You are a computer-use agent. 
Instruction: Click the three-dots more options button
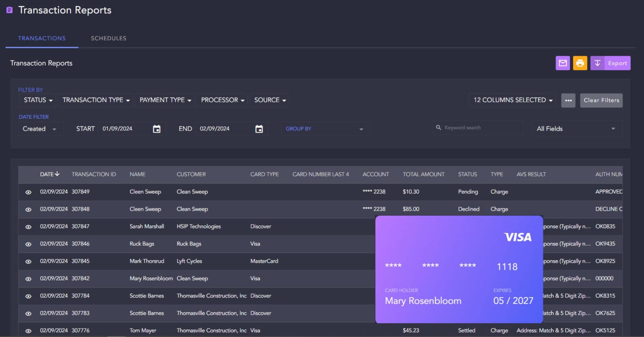pos(568,100)
